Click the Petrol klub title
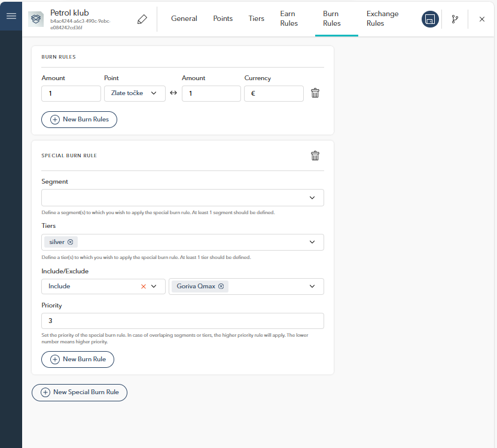 70,13
